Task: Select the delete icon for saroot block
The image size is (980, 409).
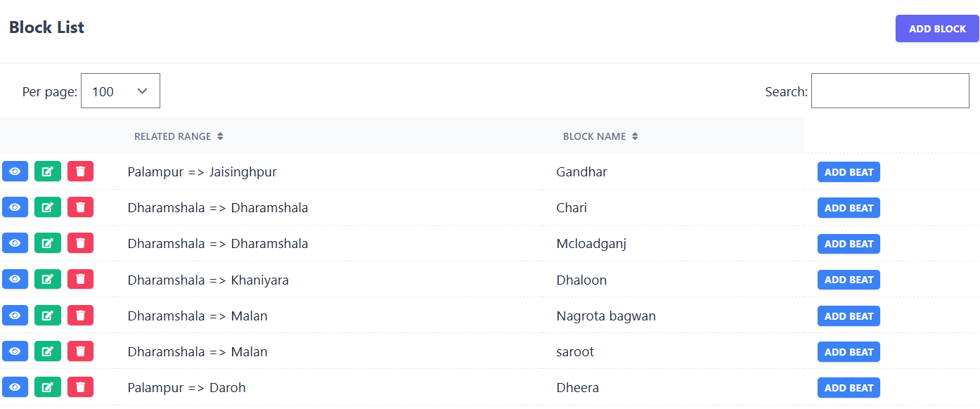Action: coord(80,351)
